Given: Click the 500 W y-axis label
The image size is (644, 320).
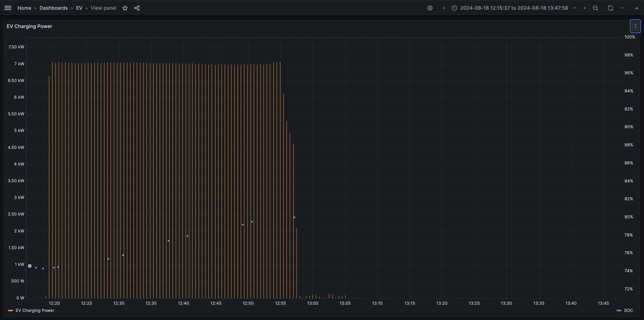Looking at the screenshot, I should click(x=18, y=281).
